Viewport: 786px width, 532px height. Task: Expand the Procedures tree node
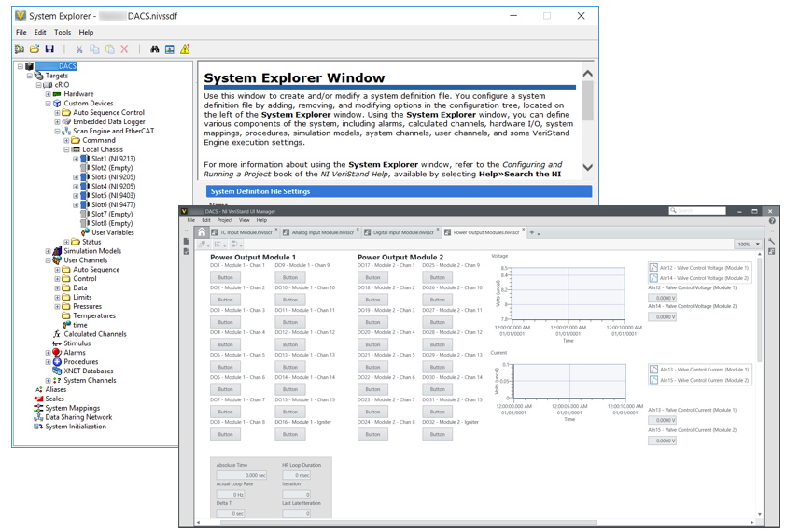(49, 362)
